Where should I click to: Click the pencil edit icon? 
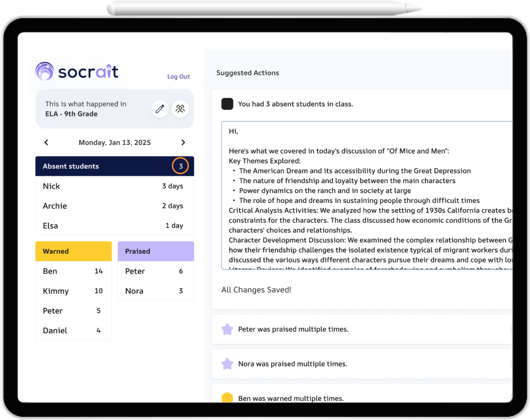point(160,109)
